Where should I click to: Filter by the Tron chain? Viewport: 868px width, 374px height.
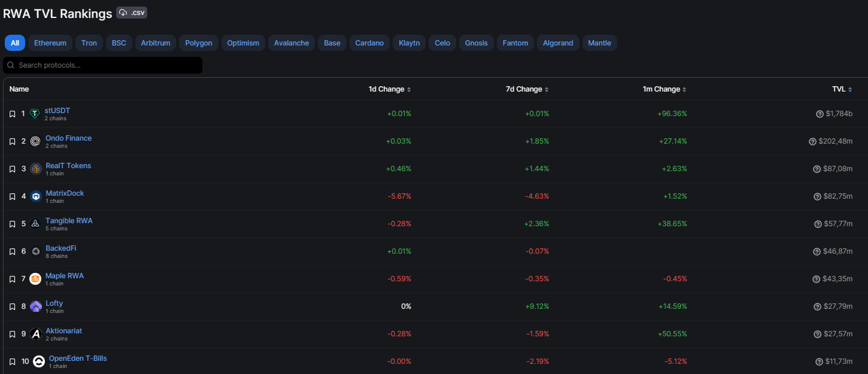(89, 43)
